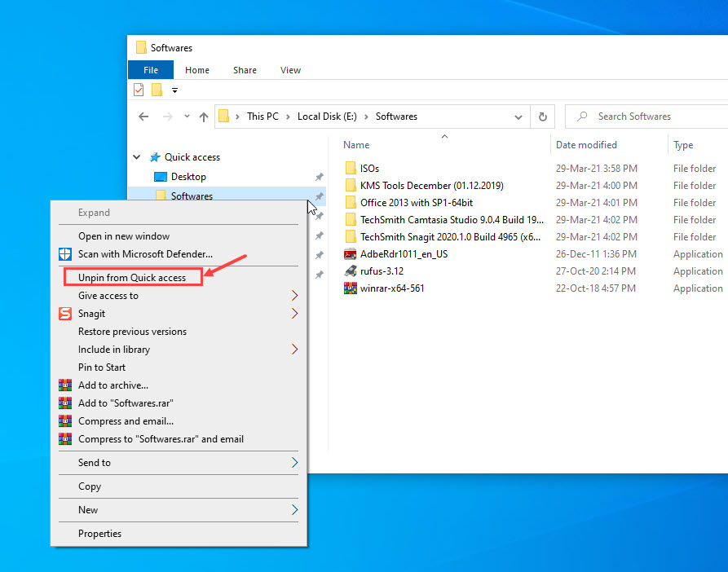Select AdbeRdr1011_en_US application file

404,254
